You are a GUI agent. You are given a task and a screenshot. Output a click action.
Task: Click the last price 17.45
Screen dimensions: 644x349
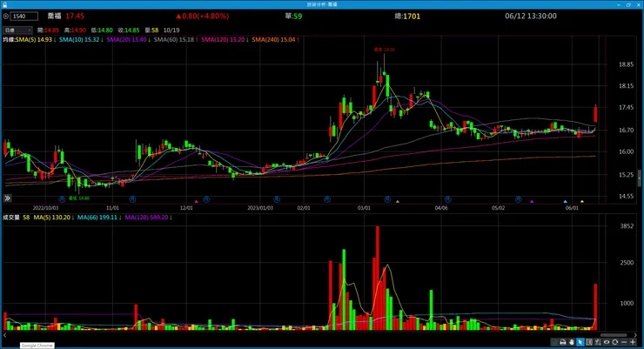(75, 16)
